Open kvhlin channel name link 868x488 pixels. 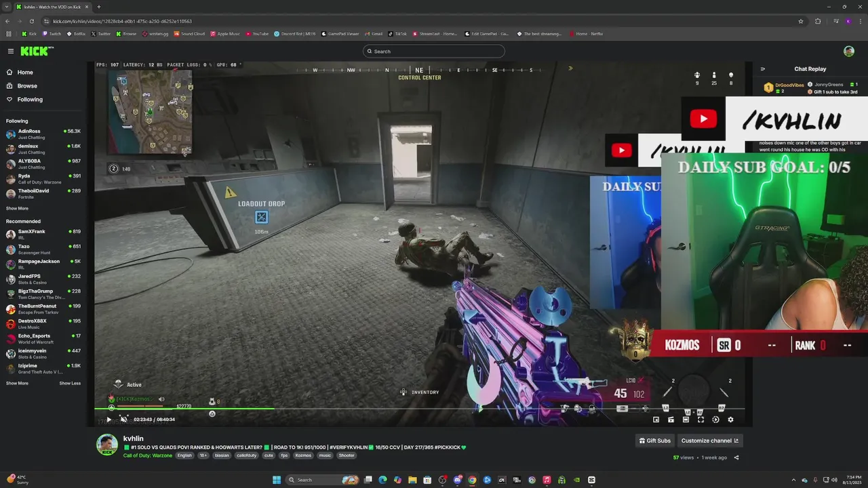tap(134, 439)
